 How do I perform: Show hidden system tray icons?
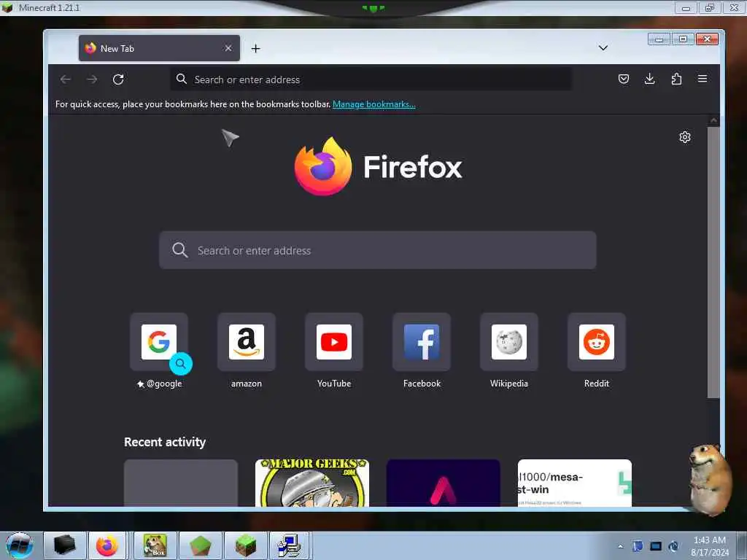(620, 546)
